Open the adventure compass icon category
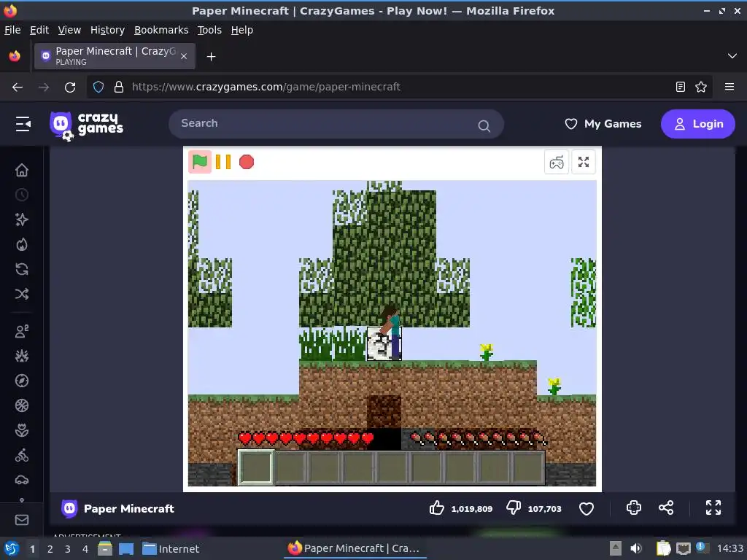Image resolution: width=747 pixels, height=560 pixels. [22, 381]
